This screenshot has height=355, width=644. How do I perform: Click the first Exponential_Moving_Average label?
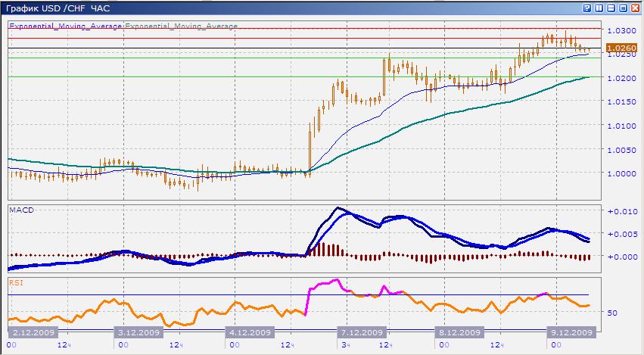pyautogui.click(x=66, y=26)
